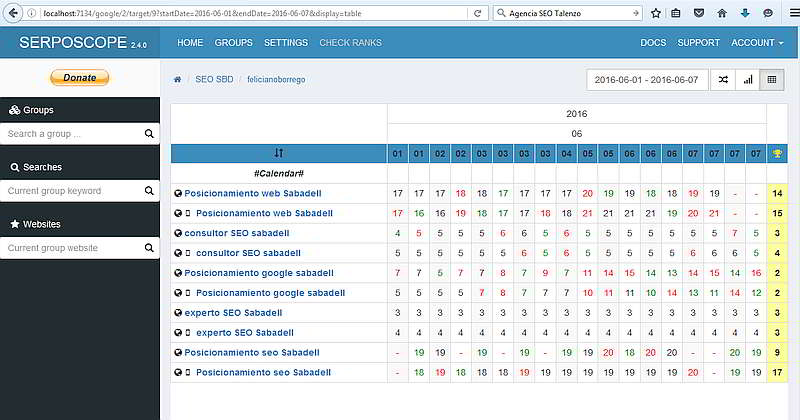Open the ACCOUNT dropdown menu
The width and height of the screenshot is (800, 420).
click(x=757, y=43)
